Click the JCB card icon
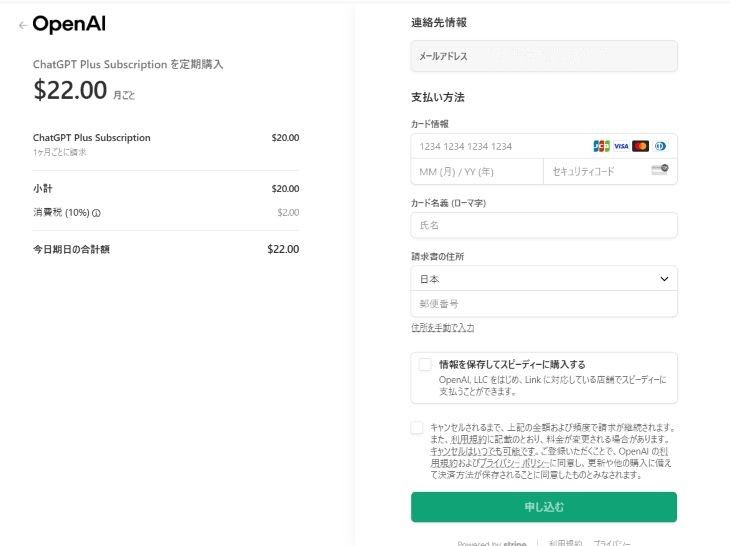The image size is (730, 546). pyautogui.click(x=601, y=146)
